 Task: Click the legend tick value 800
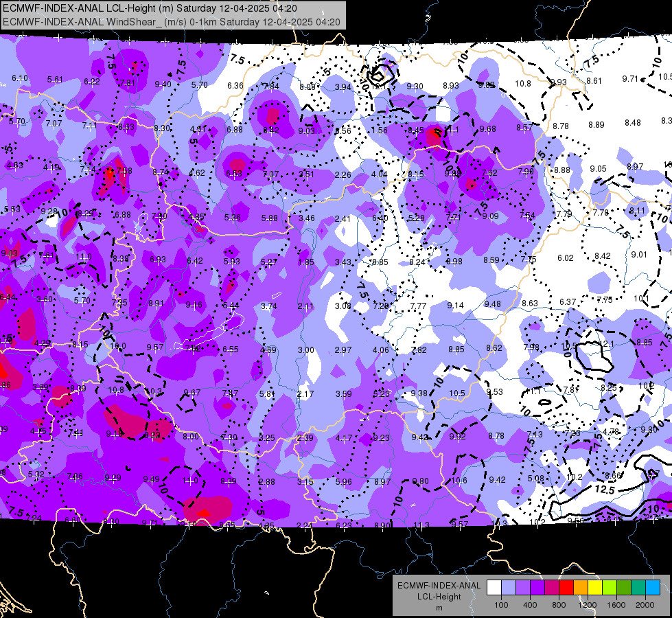tap(559, 605)
